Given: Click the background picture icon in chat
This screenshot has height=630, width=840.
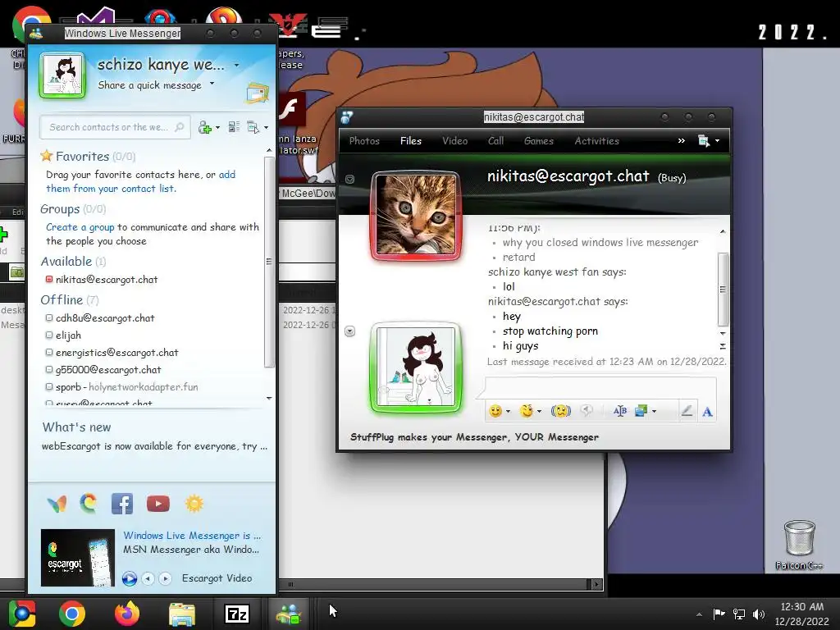Looking at the screenshot, I should (641, 411).
